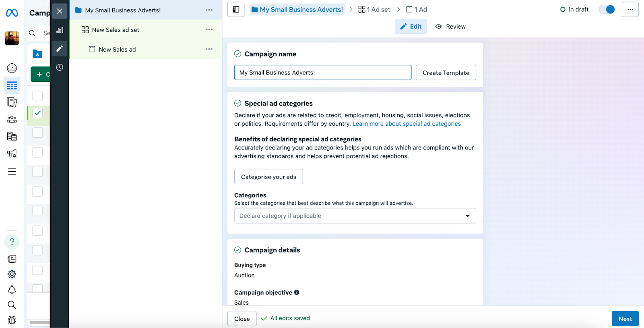This screenshot has width=644, height=328.
Task: Open the performance chart bar icon
Action: click(x=60, y=30)
